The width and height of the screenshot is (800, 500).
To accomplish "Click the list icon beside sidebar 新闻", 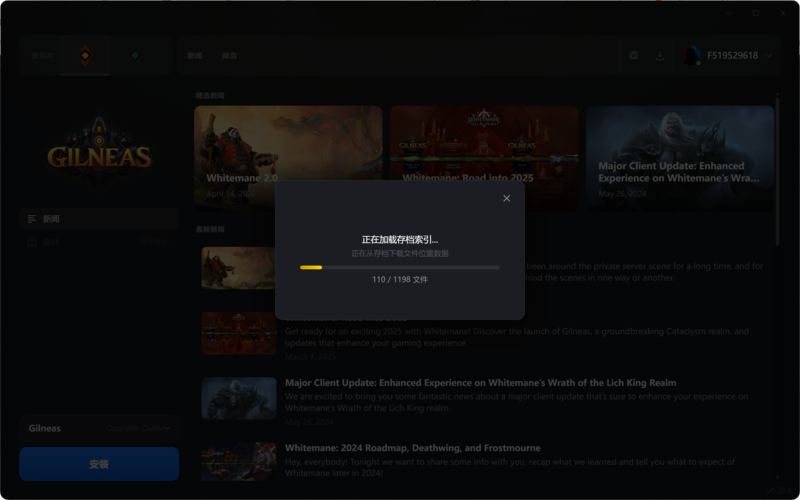I will 32,219.
